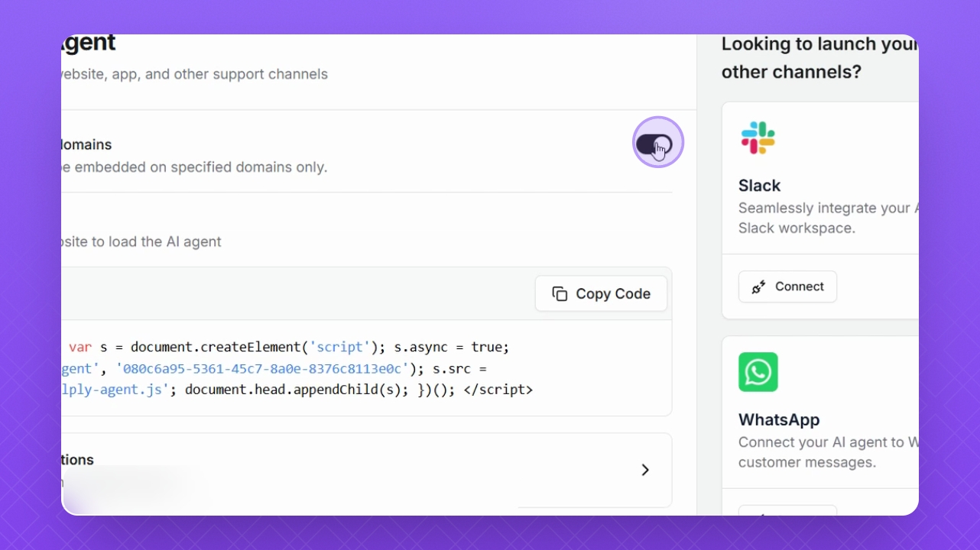Click the 'load the AI agent' instruction text

(x=141, y=242)
